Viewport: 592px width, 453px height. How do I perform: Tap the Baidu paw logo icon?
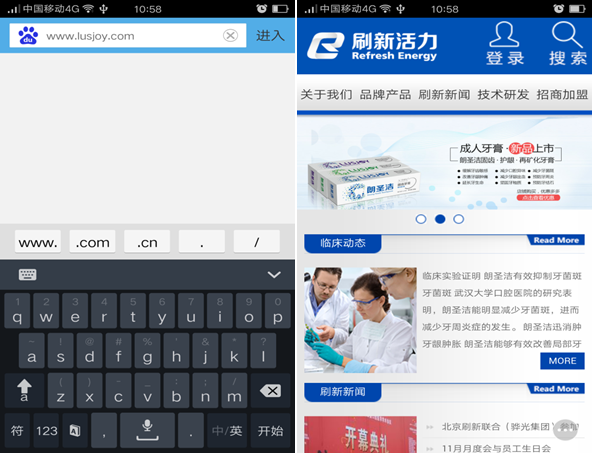click(x=28, y=35)
